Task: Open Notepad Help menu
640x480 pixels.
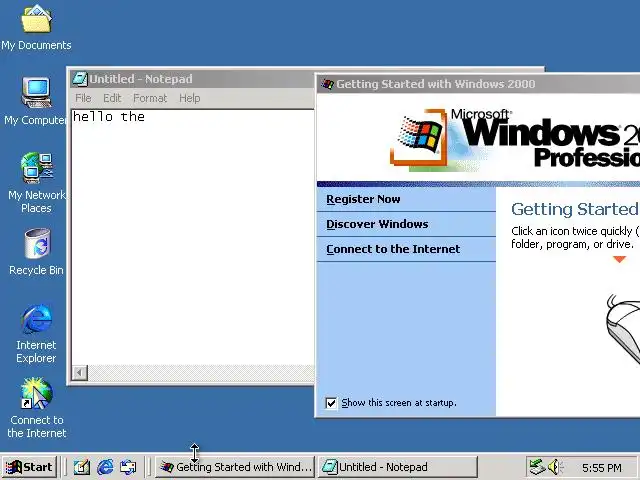Action: 190,98
